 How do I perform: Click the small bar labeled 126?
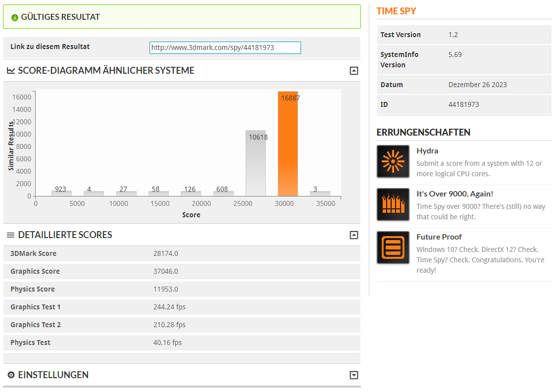[191, 193]
